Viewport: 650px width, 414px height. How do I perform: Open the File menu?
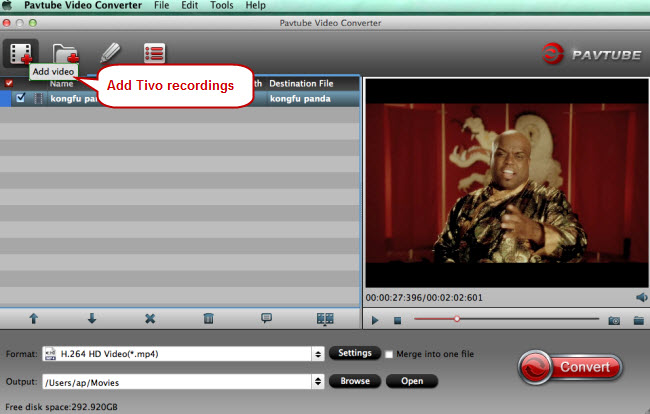162,5
